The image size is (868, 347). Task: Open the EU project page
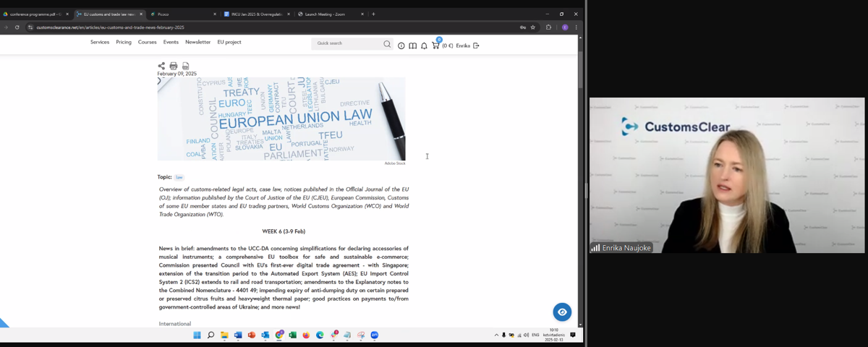229,42
